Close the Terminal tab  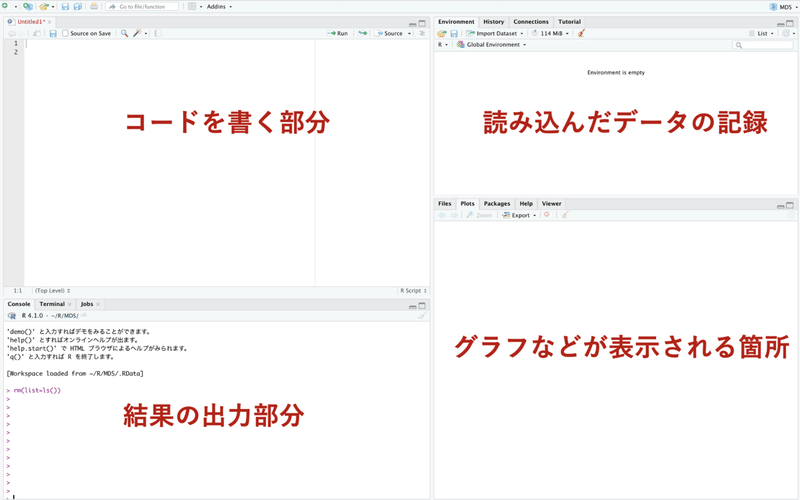click(x=70, y=304)
